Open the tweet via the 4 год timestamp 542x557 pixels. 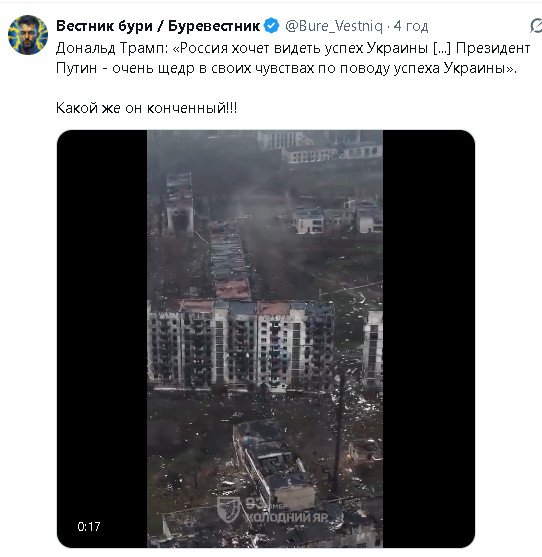pyautogui.click(x=411, y=26)
